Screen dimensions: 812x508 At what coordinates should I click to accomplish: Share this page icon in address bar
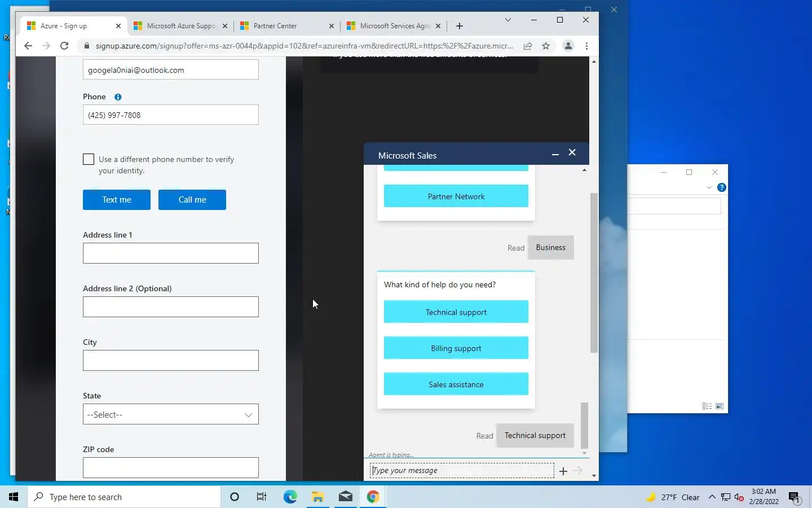point(528,46)
